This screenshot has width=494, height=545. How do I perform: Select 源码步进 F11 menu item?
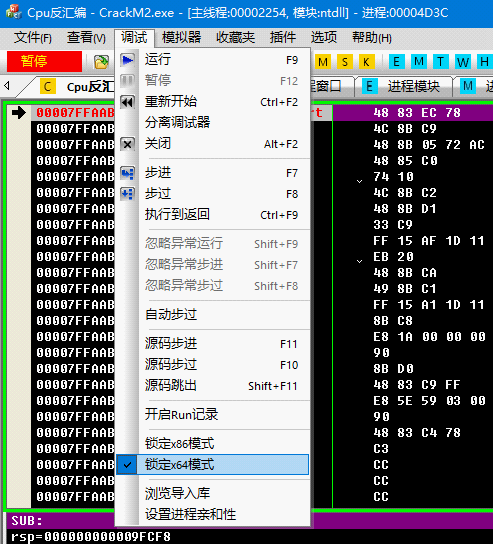(212, 344)
